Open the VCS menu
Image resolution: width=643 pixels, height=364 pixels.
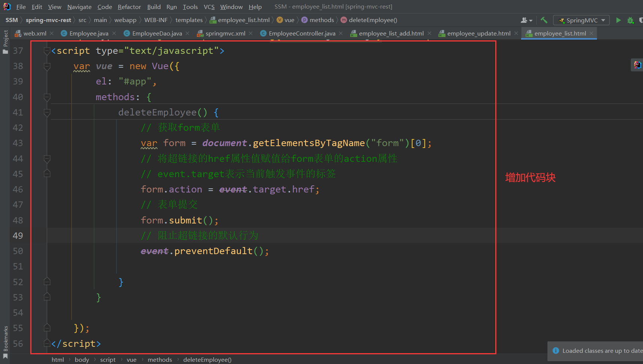tap(209, 7)
